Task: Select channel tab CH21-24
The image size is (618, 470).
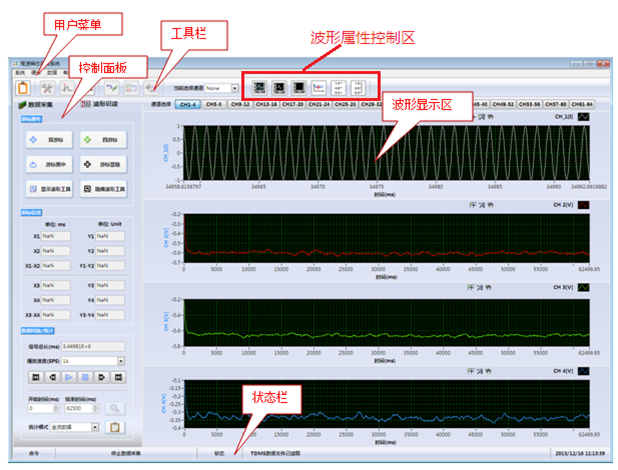Action: click(319, 104)
